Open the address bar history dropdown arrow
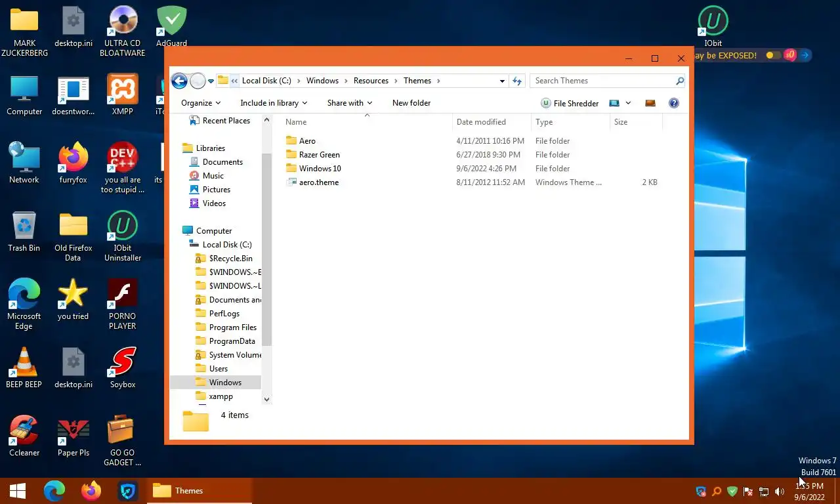840x504 pixels. [502, 81]
